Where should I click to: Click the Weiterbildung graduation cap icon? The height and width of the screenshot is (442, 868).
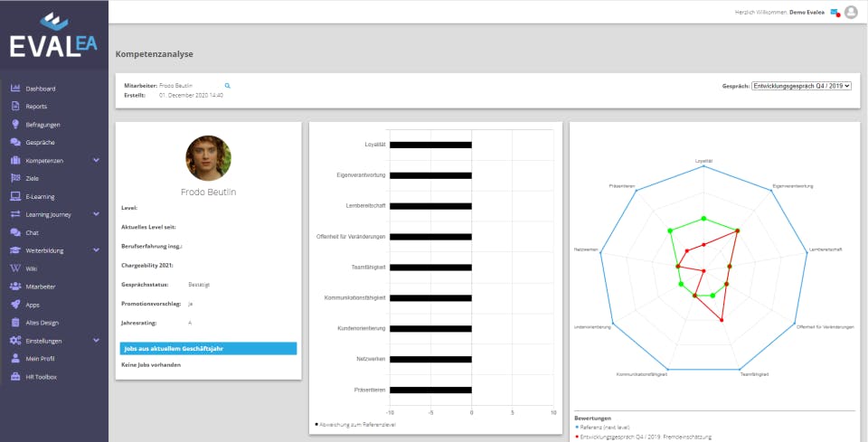[x=15, y=250]
